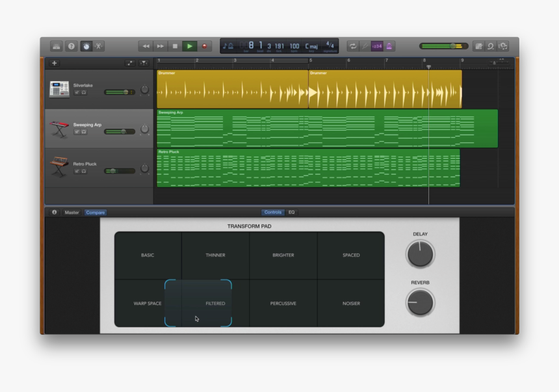The image size is (559, 392).
Task: Select the SPACED transform pad
Action: (351, 255)
